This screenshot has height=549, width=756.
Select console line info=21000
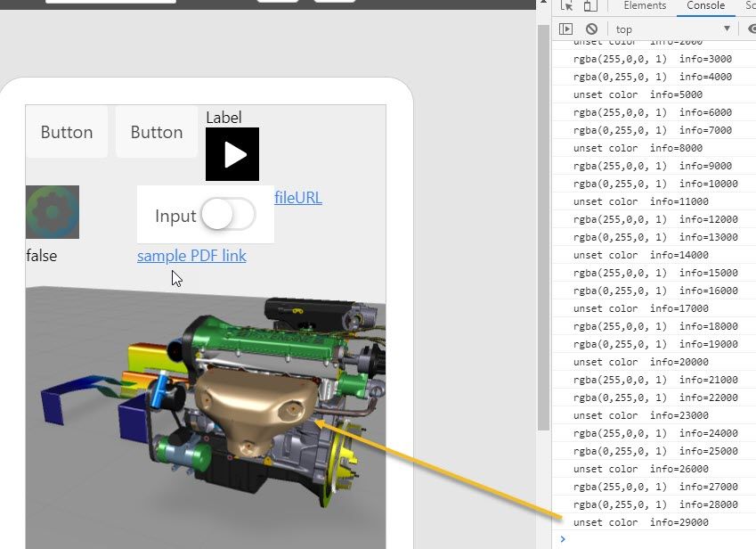653,381
